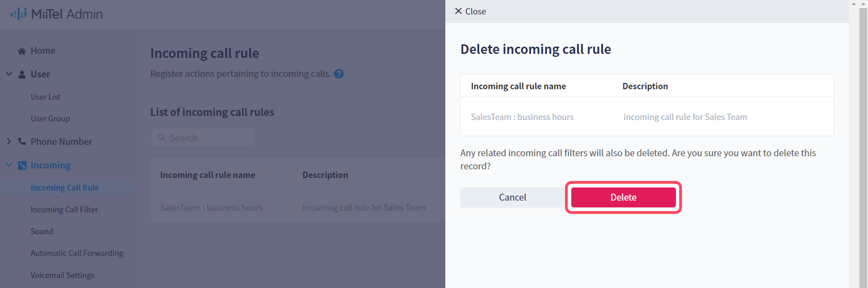Click the User person icon

pos(22,75)
